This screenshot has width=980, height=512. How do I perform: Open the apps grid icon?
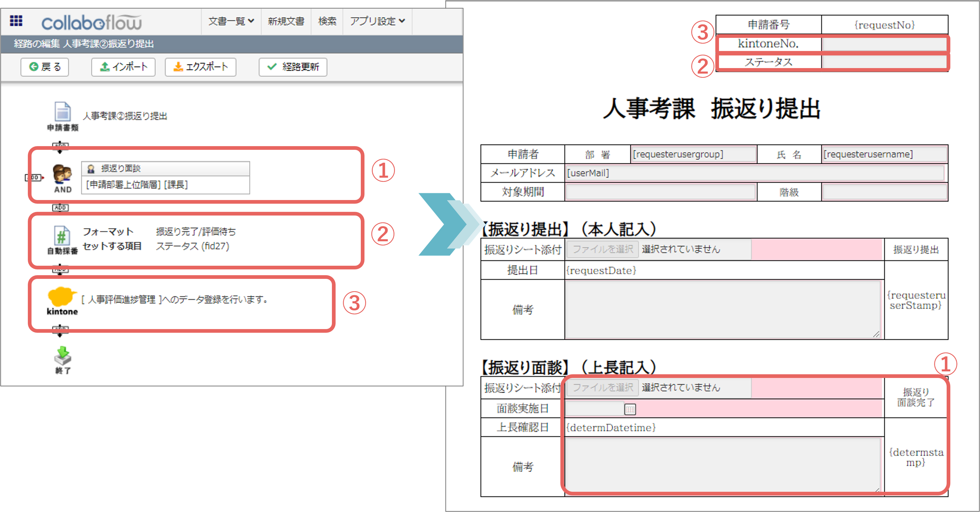(16, 21)
